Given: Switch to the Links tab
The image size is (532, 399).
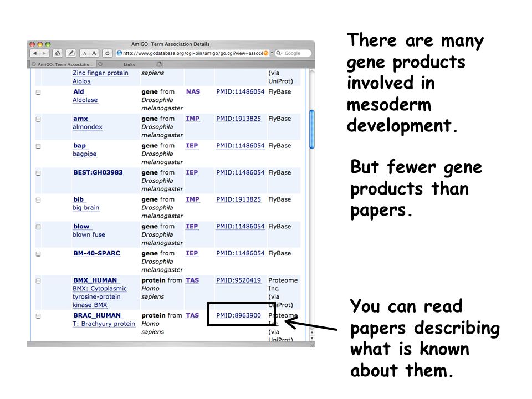Looking at the screenshot, I should click(129, 64).
